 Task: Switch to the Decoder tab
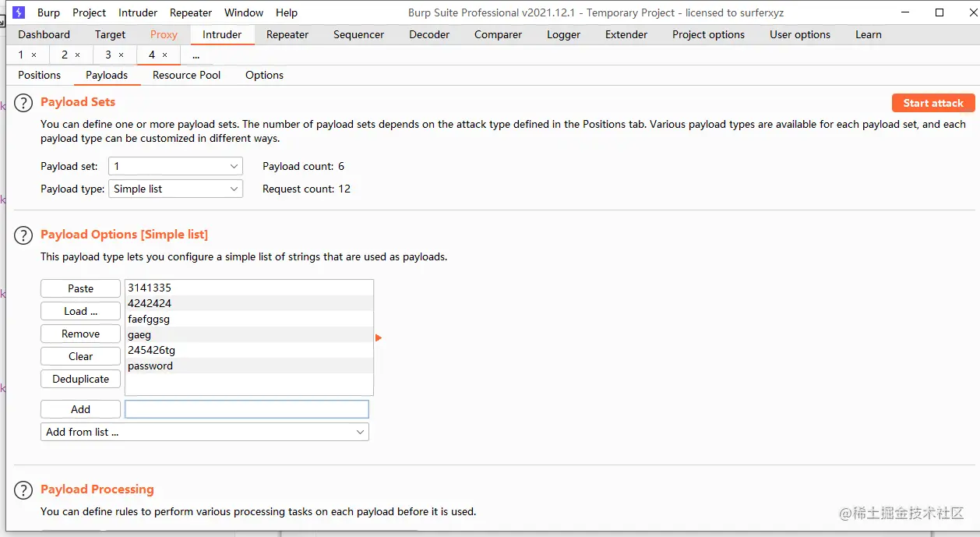(429, 34)
